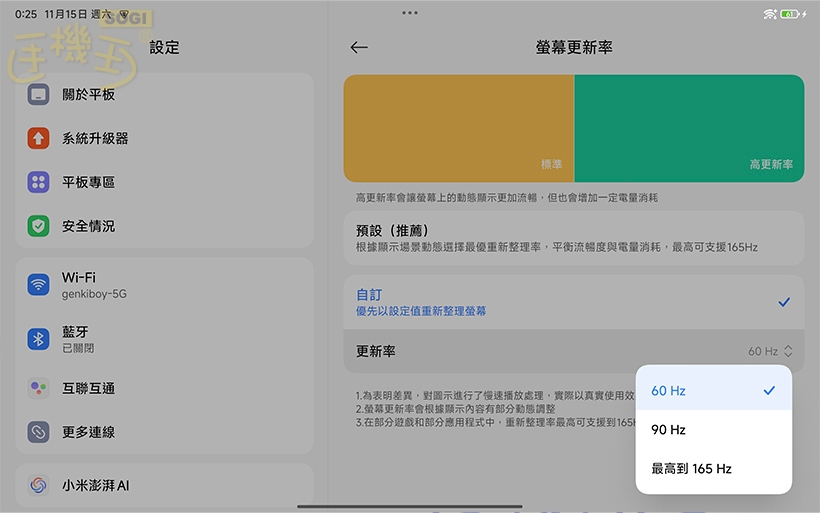
Task: Select the 預設（推薦）refresh mode
Action: coord(574,238)
